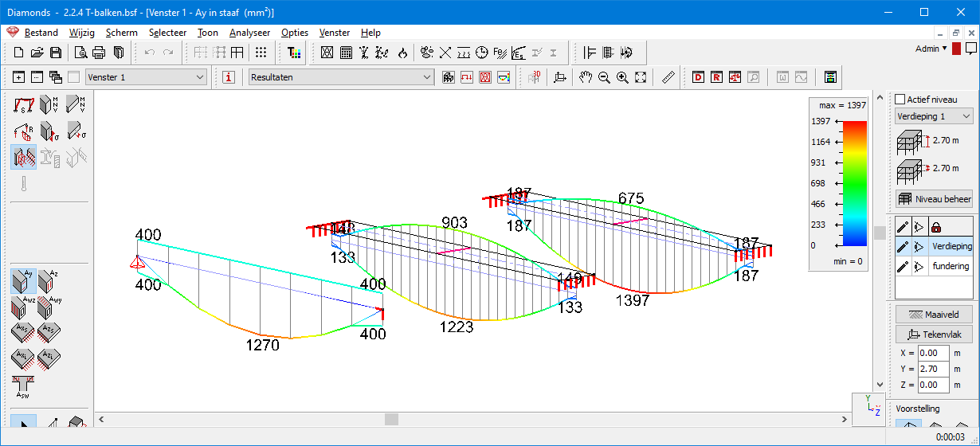Select the Ay reinforcement result icon
The image size is (980, 446).
(23, 281)
